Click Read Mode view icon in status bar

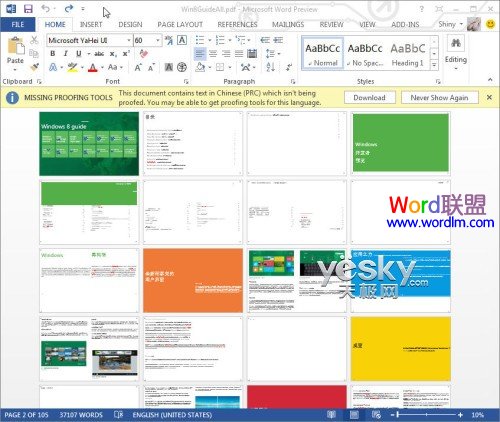(331, 414)
